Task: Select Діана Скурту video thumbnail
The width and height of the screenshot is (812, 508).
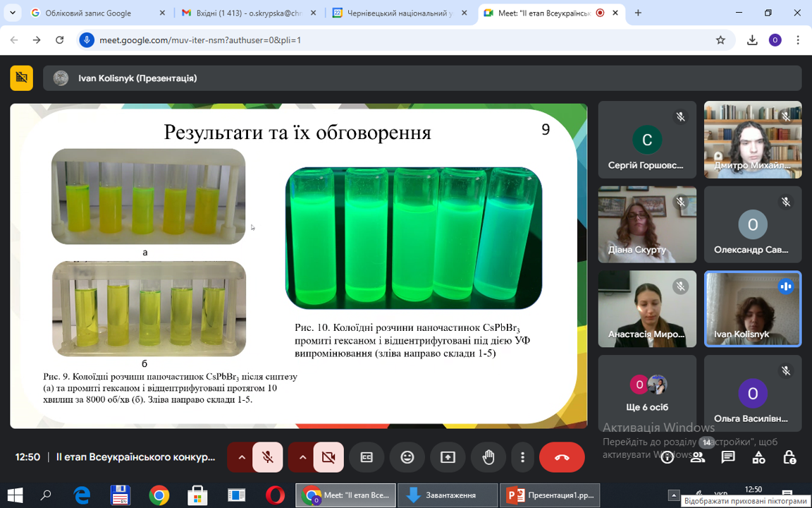Action: 647,224
